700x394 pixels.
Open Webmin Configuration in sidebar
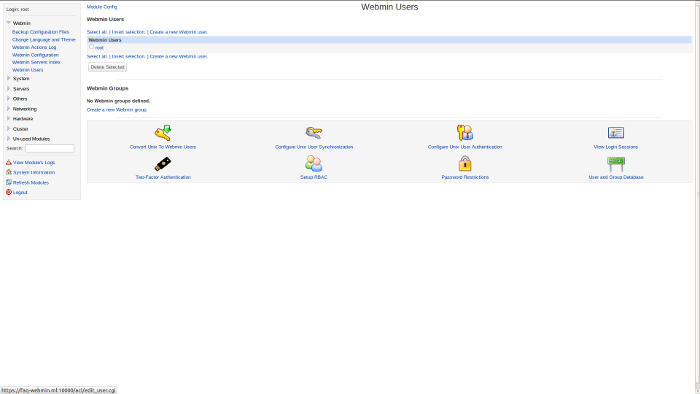(35, 55)
